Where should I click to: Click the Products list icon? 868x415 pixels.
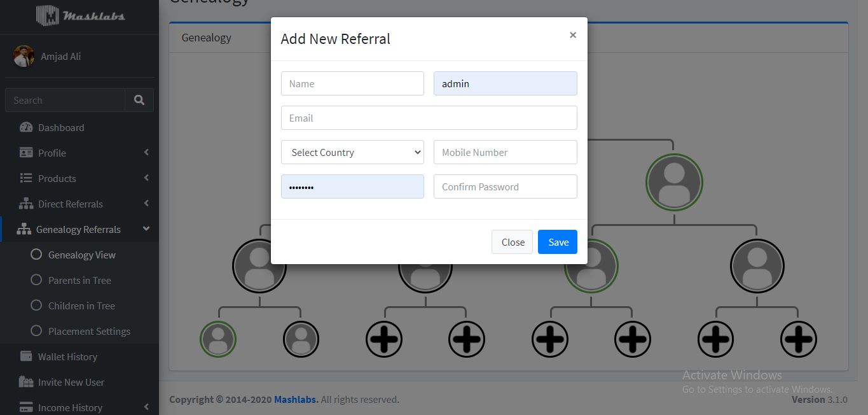click(26, 178)
